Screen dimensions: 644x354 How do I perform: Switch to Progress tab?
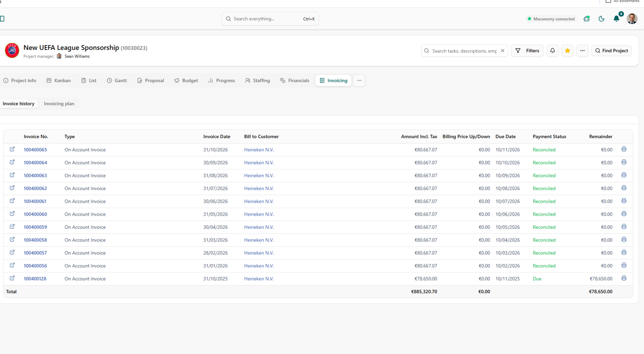[221, 80]
